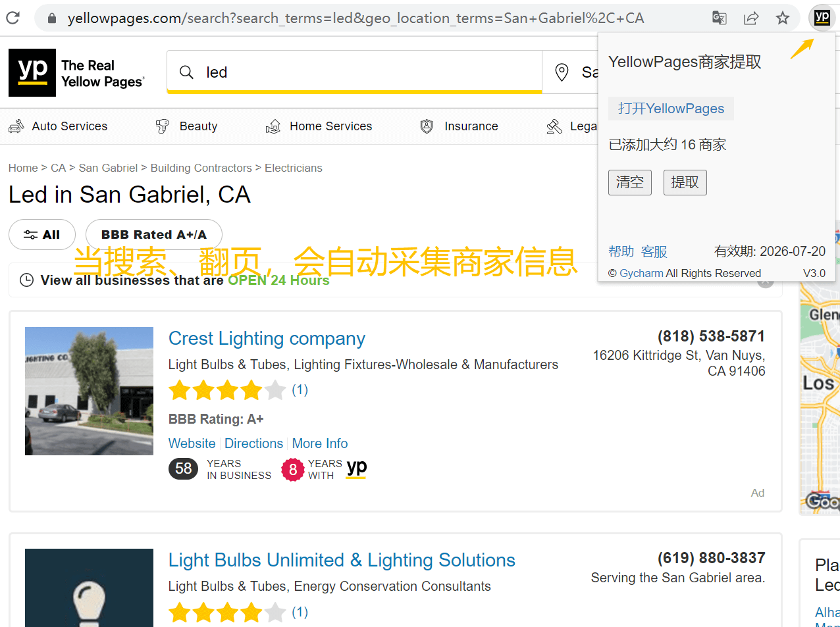Click Crest Lighting company photo thumbnail

(x=89, y=391)
